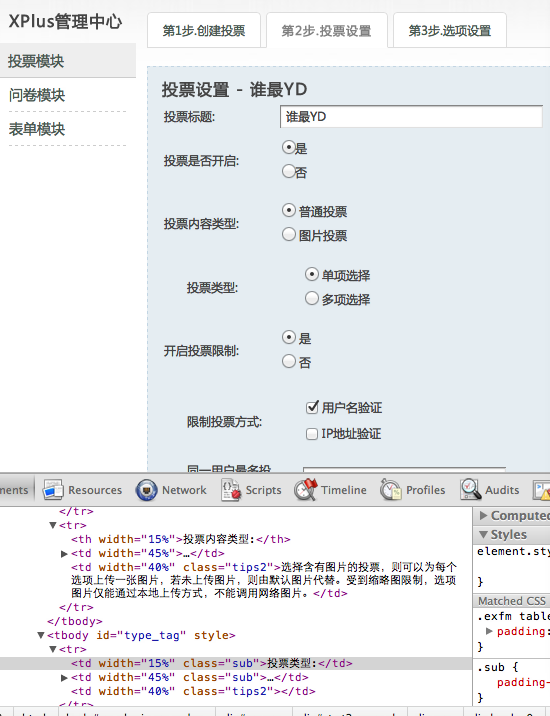Select th 投票内容类型 DOM row
Viewport: 550px width, 716px height.
point(180,539)
